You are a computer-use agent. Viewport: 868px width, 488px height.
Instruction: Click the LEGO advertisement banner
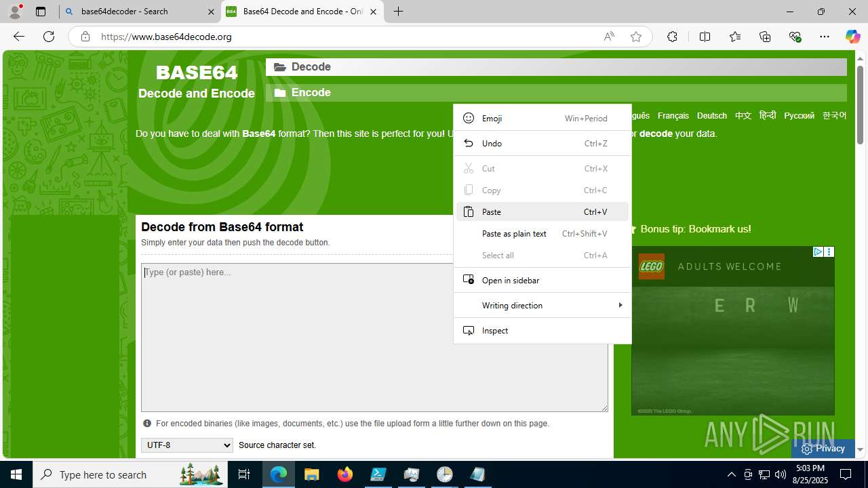click(x=732, y=331)
